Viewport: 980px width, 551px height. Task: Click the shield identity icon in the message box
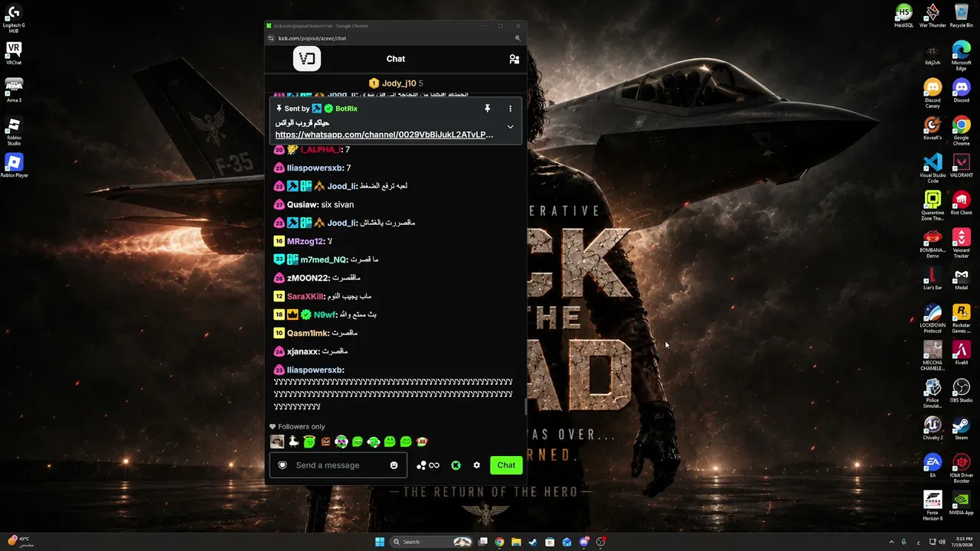[x=283, y=465]
